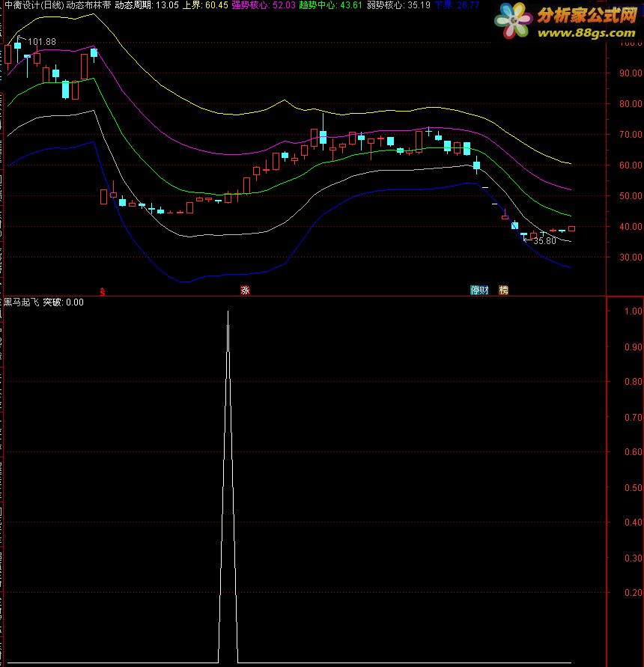Click the 0.20 sub-chart axis label
This screenshot has height=667, width=644.
[x=633, y=593]
